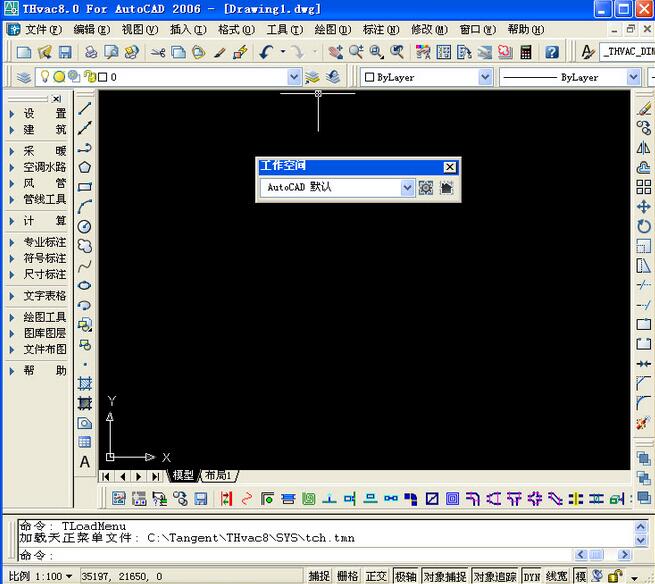
Task: Select the Revision Cloud tool
Action: coord(85,246)
